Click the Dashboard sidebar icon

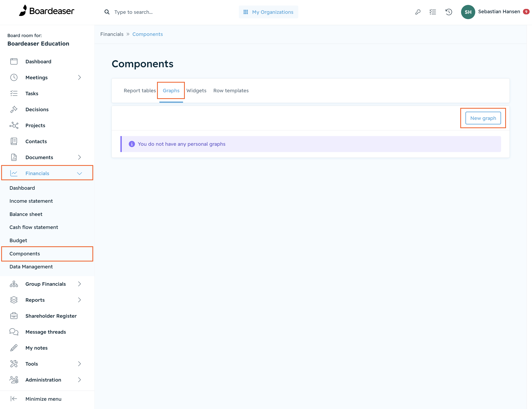(14, 61)
